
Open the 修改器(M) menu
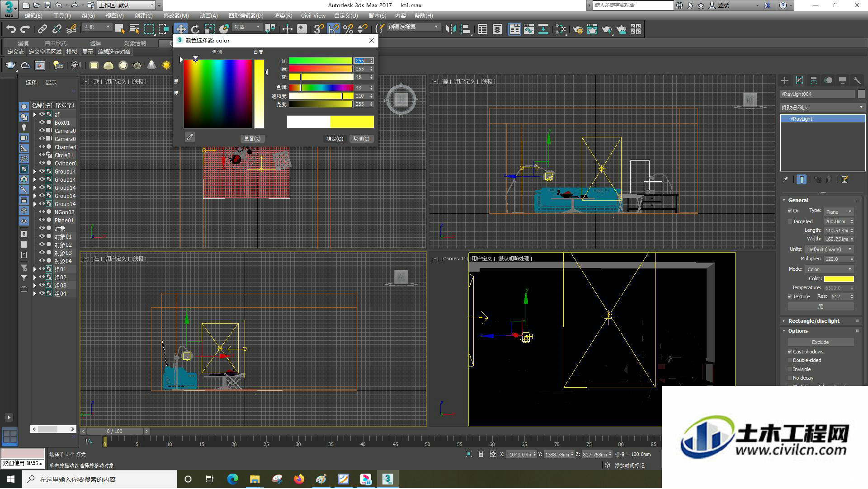point(176,16)
